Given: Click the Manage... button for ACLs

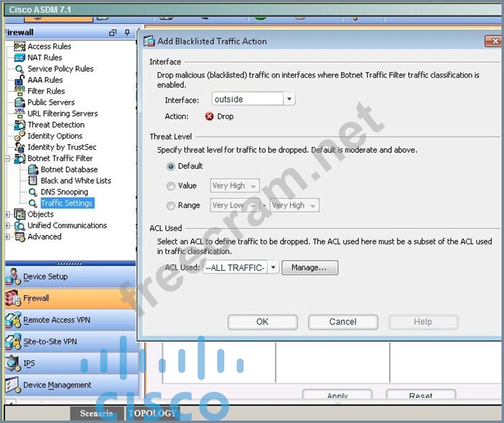Looking at the screenshot, I should [x=309, y=268].
